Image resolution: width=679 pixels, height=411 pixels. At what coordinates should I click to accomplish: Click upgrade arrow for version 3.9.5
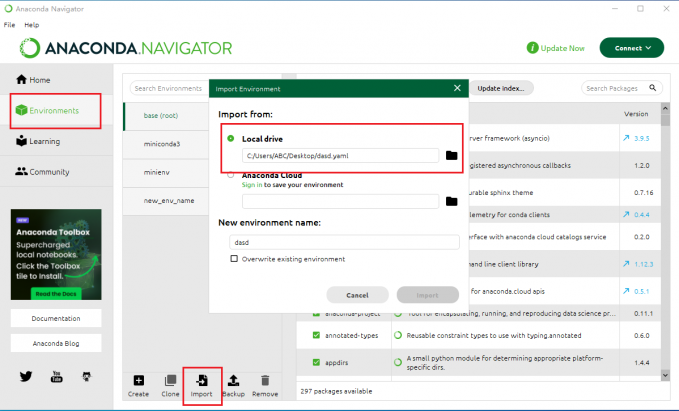click(x=626, y=138)
